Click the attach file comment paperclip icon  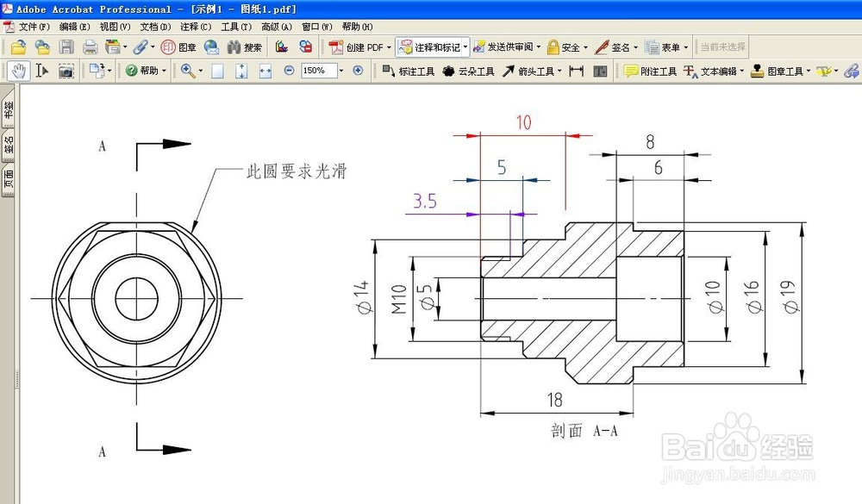pos(852,71)
